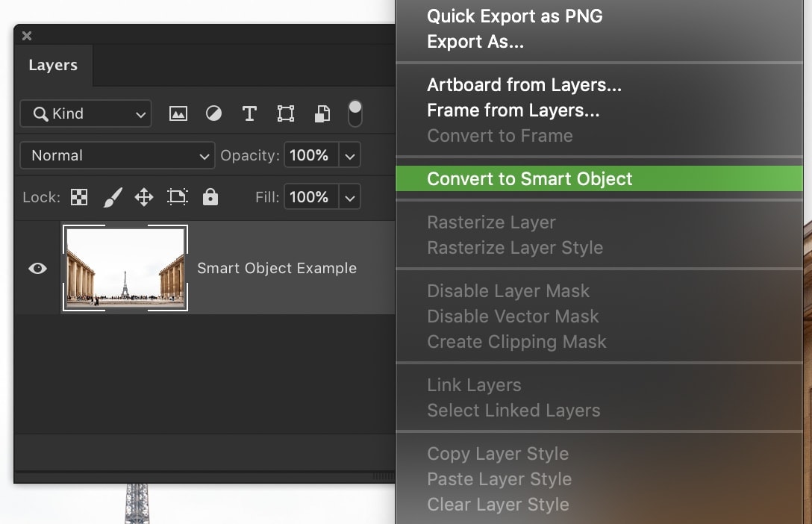Select Quick Export as PNG

[x=514, y=16]
